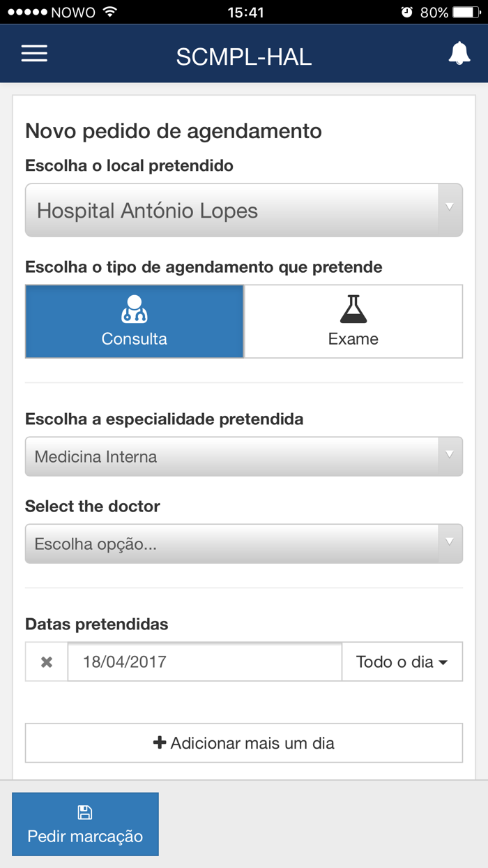
Task: Tap the alarm clock status icon
Action: tap(407, 13)
